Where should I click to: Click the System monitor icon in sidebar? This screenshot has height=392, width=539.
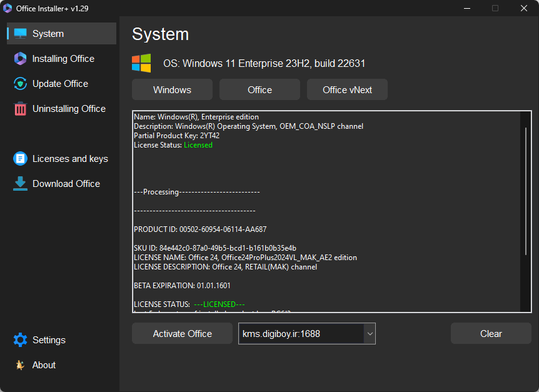click(x=20, y=34)
